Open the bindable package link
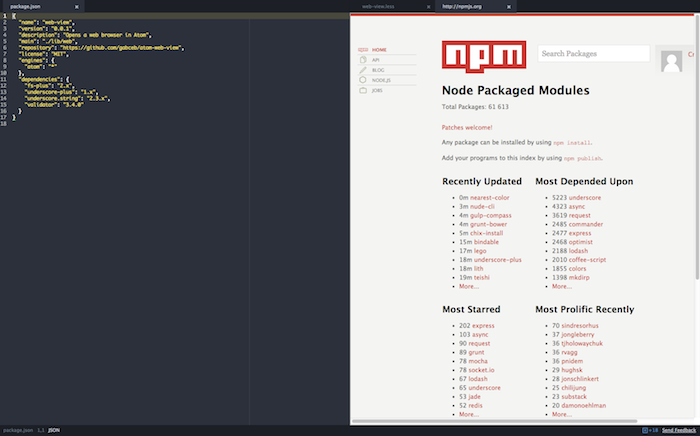This screenshot has width=700, height=436. (x=487, y=242)
